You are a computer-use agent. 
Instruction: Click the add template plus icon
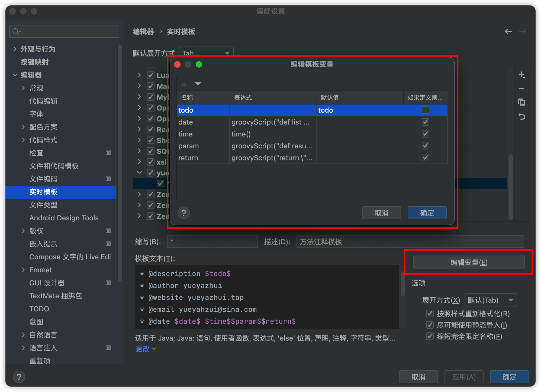pyautogui.click(x=522, y=75)
